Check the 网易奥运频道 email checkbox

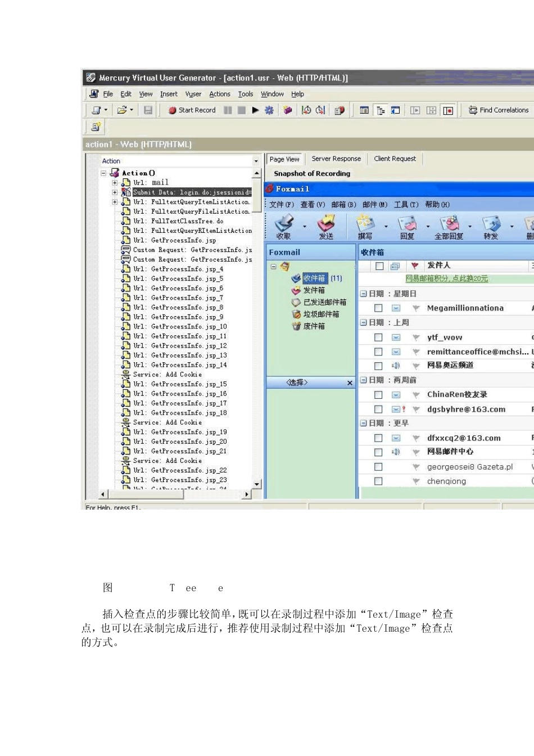pos(378,366)
